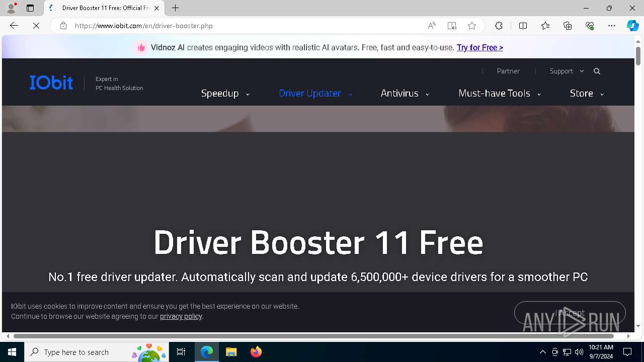Screen dimensions: 644x362
Task: Open the privacy policy link
Action: [x=181, y=316]
